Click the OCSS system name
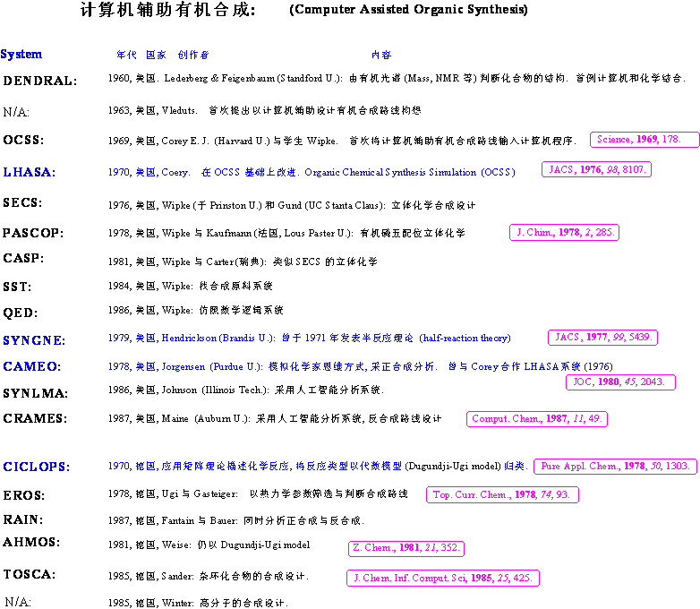The width and height of the screenshot is (700, 609). pos(23,140)
